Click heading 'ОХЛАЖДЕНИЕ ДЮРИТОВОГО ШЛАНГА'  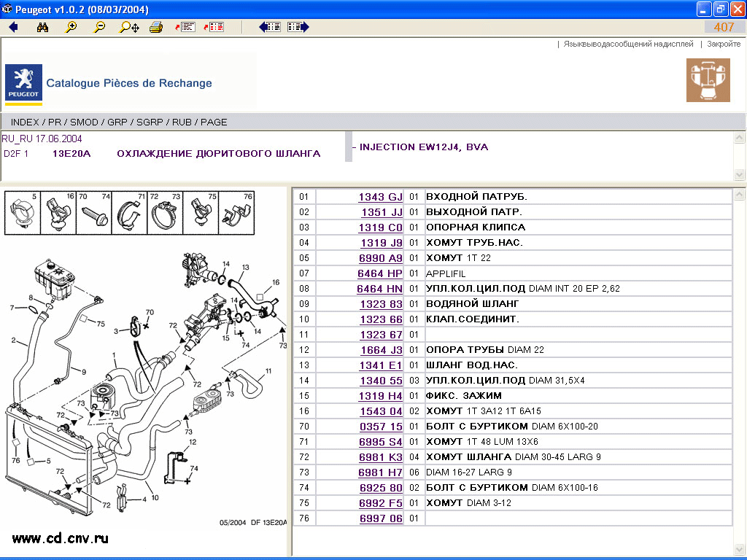tap(219, 153)
